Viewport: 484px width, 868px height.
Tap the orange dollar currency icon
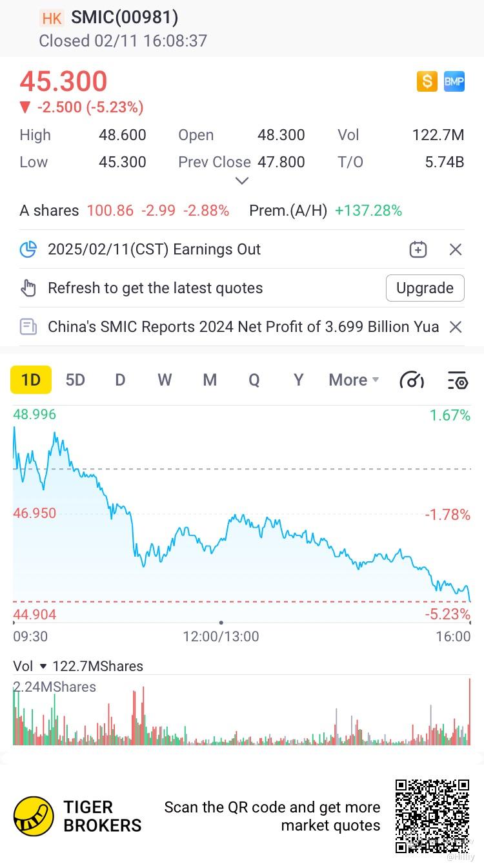[427, 81]
